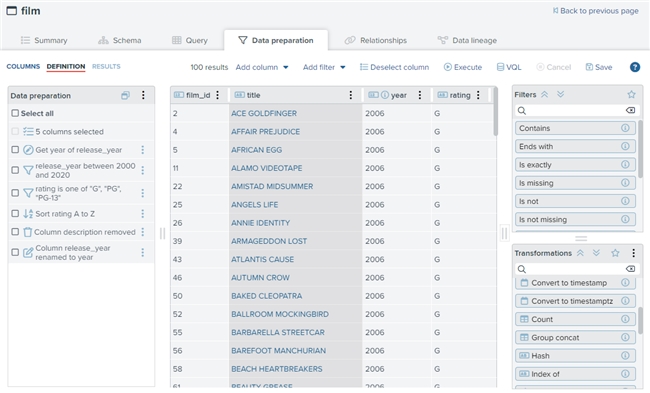This screenshot has height=393, width=650.
Task: Open info icon for Contains filter
Action: pos(625,128)
